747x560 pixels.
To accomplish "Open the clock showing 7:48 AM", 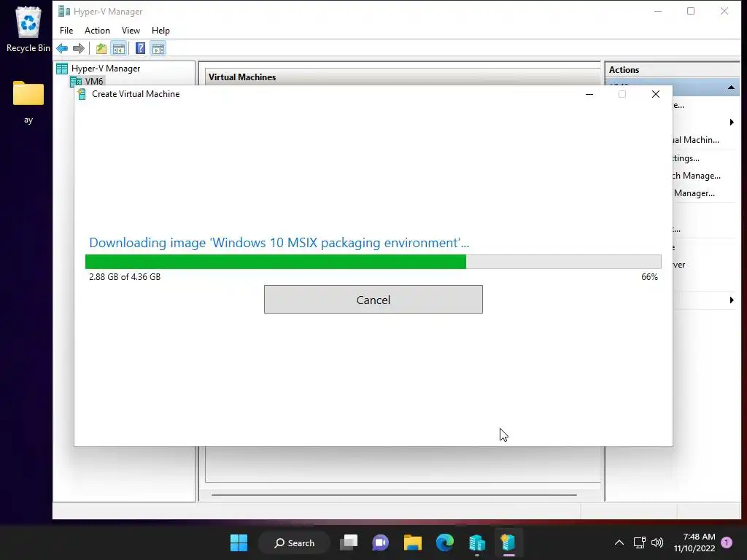I will [x=694, y=542].
